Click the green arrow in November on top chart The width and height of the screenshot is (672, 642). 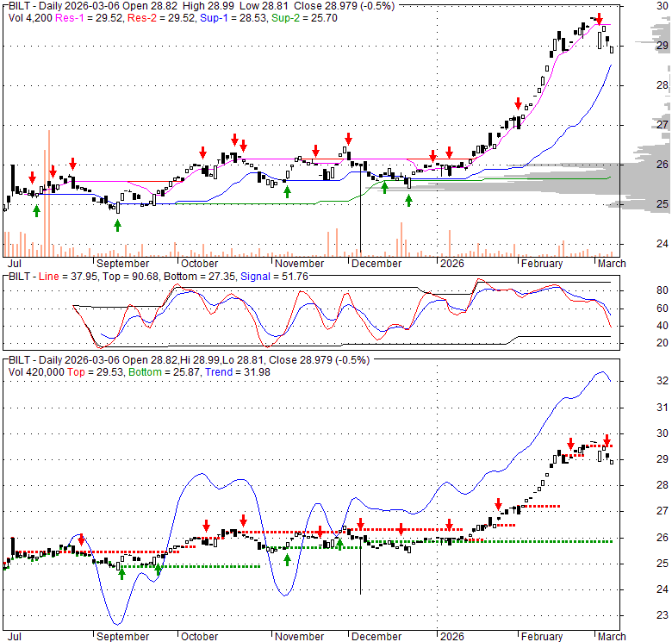(287, 190)
